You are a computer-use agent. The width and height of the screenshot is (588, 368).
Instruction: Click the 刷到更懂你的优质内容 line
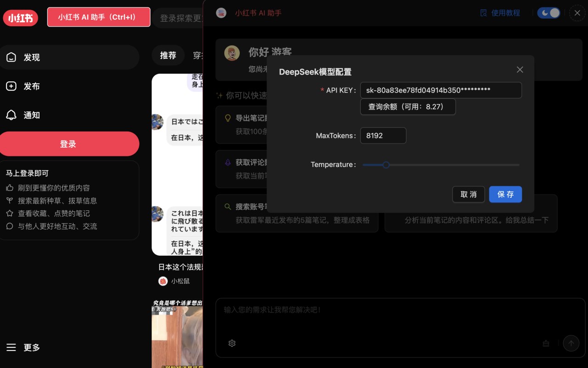[54, 188]
